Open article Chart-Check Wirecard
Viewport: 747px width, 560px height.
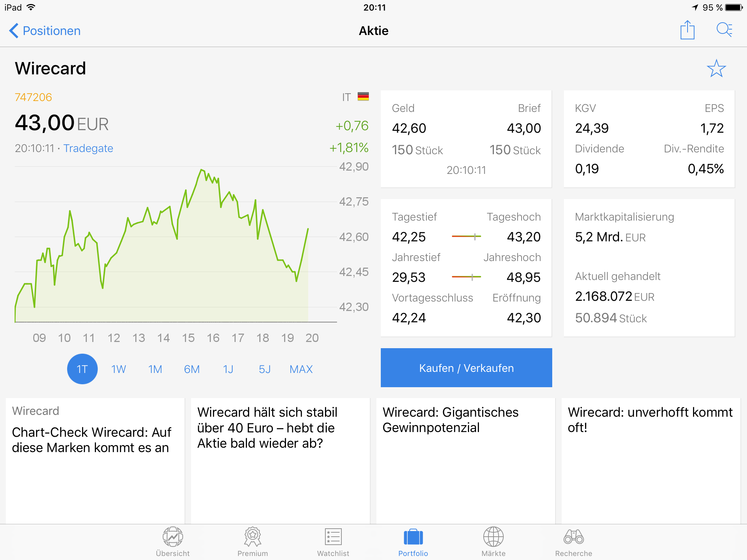click(95, 461)
